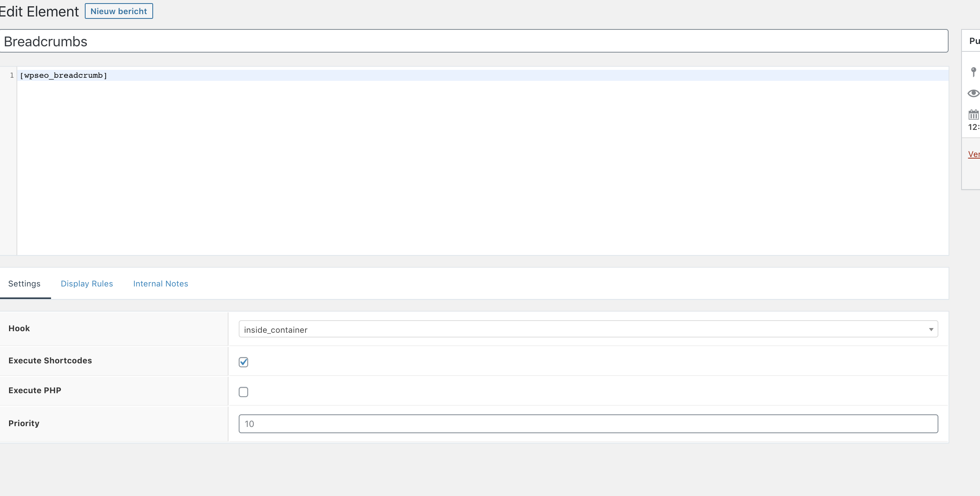Image resolution: width=980 pixels, height=496 pixels.
Task: Click the wpseo_breadcrumb shortcode line
Action: point(64,75)
